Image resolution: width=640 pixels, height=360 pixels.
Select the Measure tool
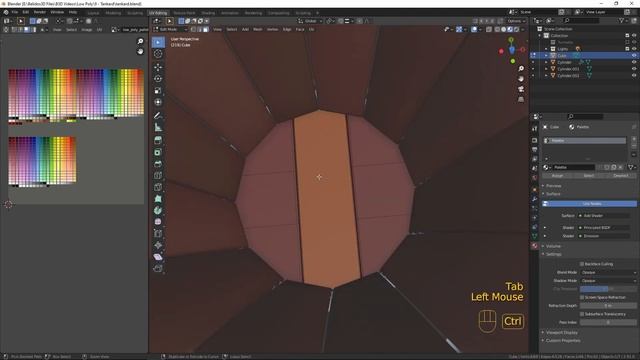click(x=158, y=127)
